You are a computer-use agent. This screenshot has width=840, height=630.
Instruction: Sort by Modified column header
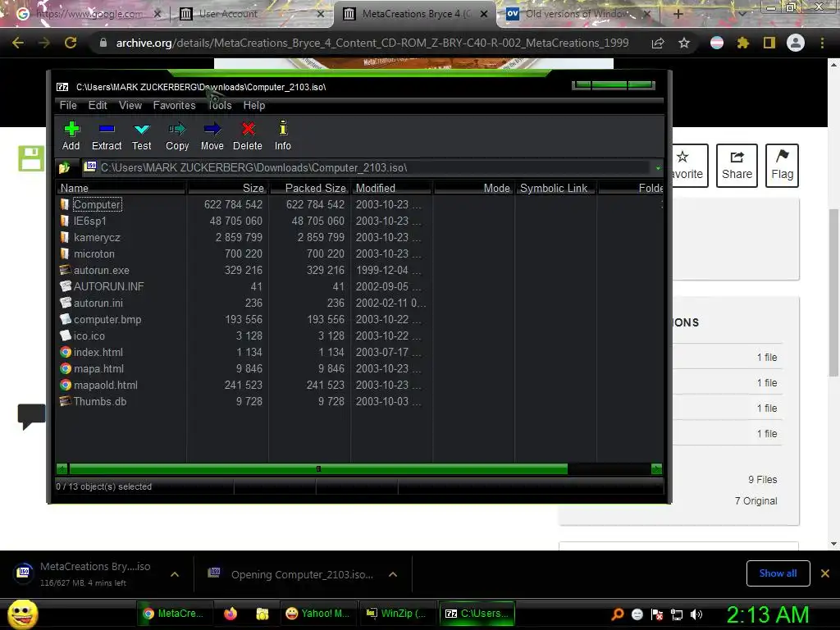[x=391, y=188]
